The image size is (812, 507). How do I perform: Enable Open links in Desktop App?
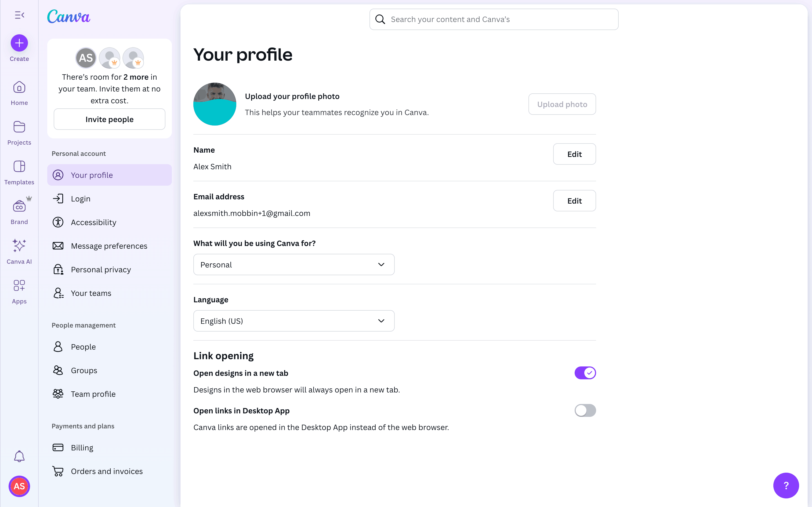[585, 410]
